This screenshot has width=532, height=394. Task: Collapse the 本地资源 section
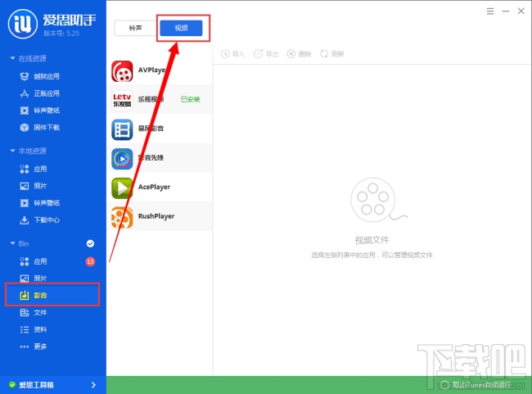pyautogui.click(x=12, y=151)
